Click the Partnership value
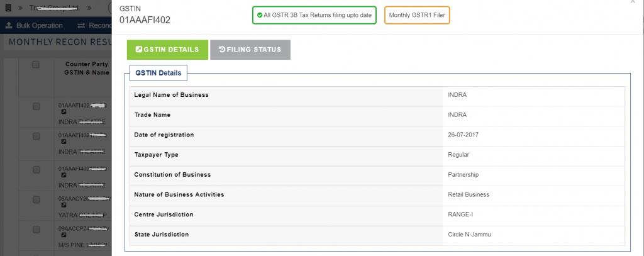This screenshot has width=644, height=256. click(x=464, y=175)
